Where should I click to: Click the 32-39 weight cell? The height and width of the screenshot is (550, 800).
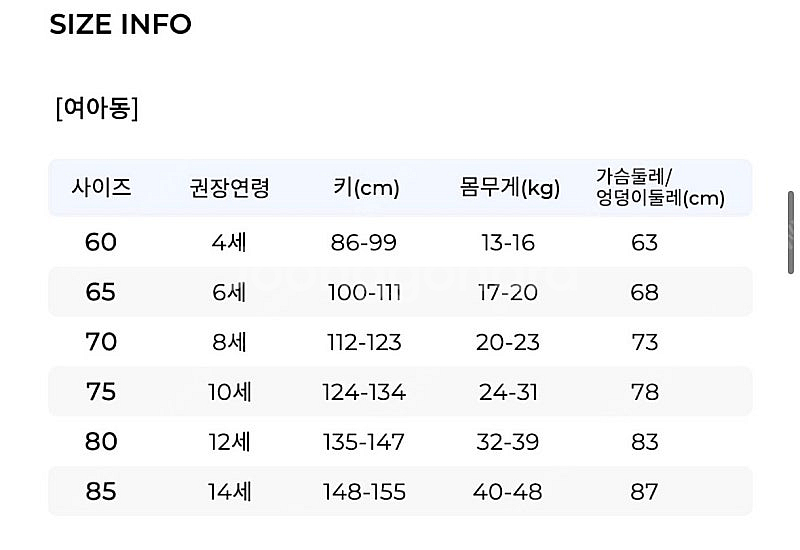(x=508, y=442)
